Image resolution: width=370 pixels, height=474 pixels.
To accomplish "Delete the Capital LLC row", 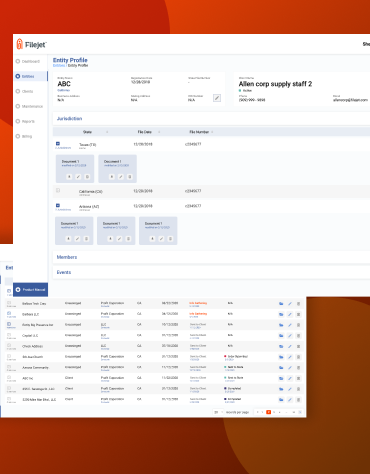I will pyautogui.click(x=298, y=336).
